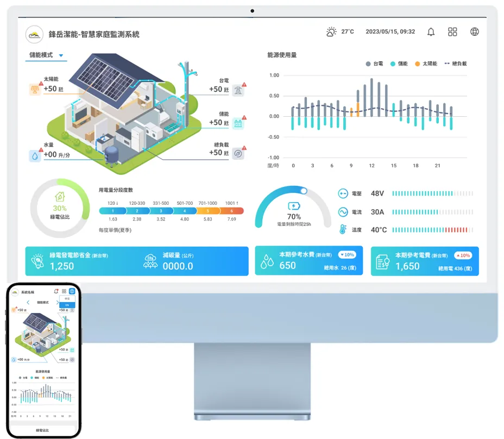Click the 48V voltage level bar

click(432, 193)
